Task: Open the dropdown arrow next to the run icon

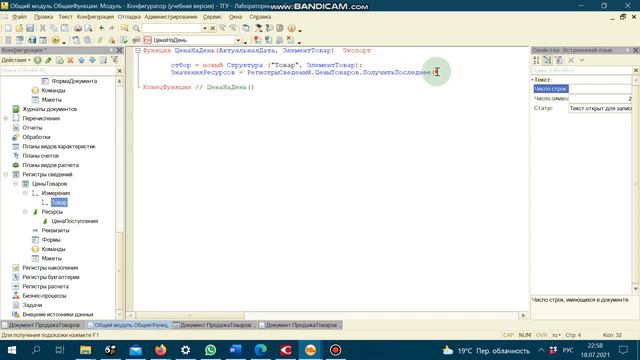Action: (64, 41)
